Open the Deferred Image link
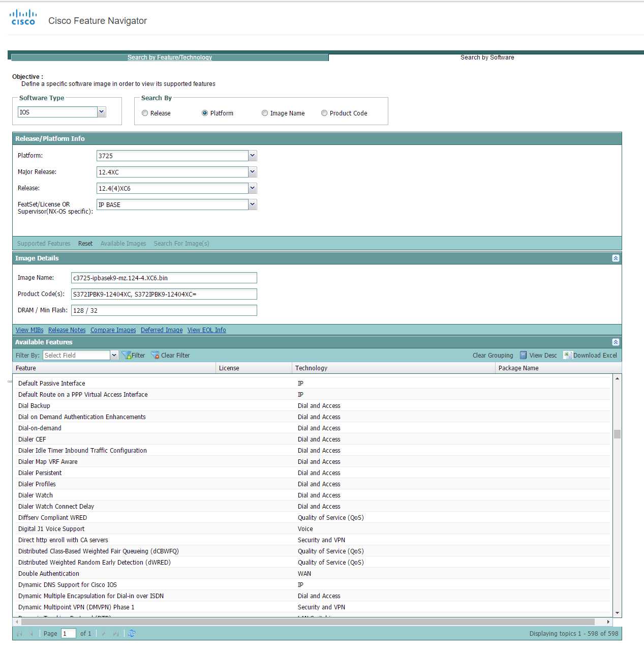This screenshot has width=644, height=647. tap(162, 330)
